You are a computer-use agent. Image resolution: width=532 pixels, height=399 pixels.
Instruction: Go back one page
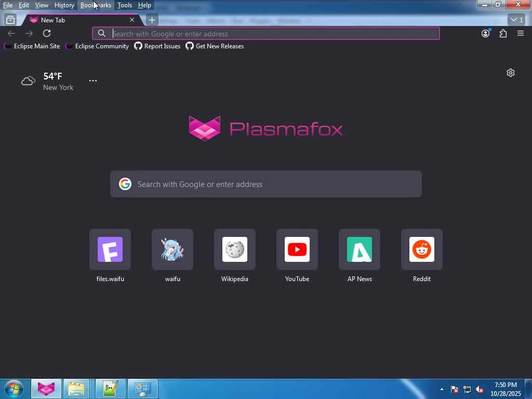11,33
